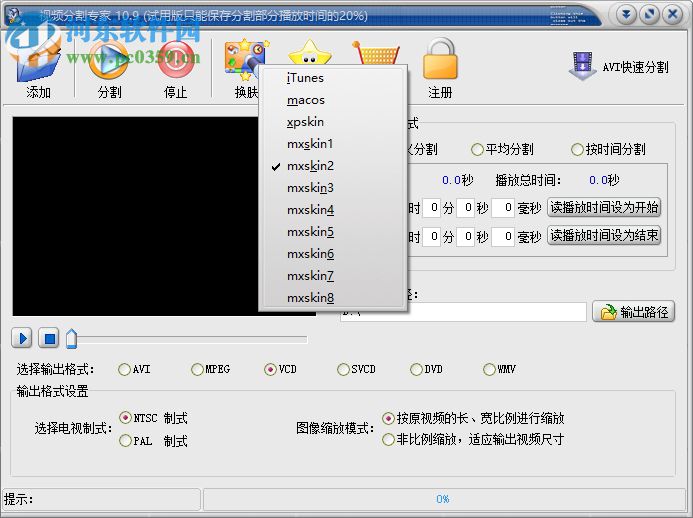693x518 pixels.
Task: Choose the xpskin skin
Action: click(x=332, y=122)
